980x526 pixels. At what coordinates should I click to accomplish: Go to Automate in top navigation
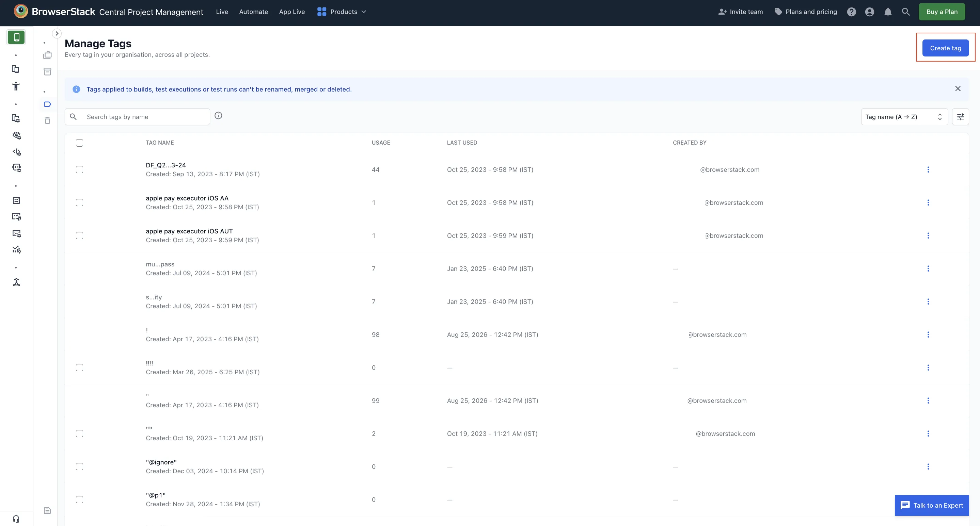[x=253, y=12]
